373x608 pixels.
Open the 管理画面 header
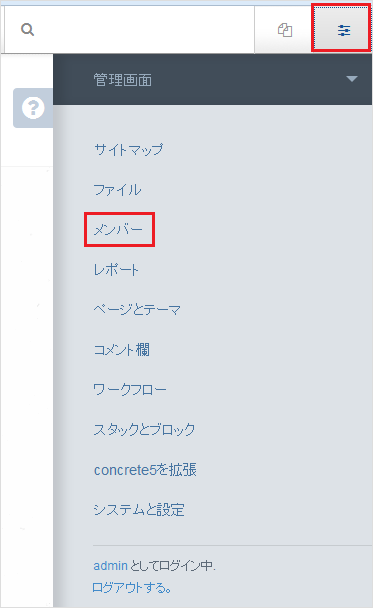(x=123, y=80)
